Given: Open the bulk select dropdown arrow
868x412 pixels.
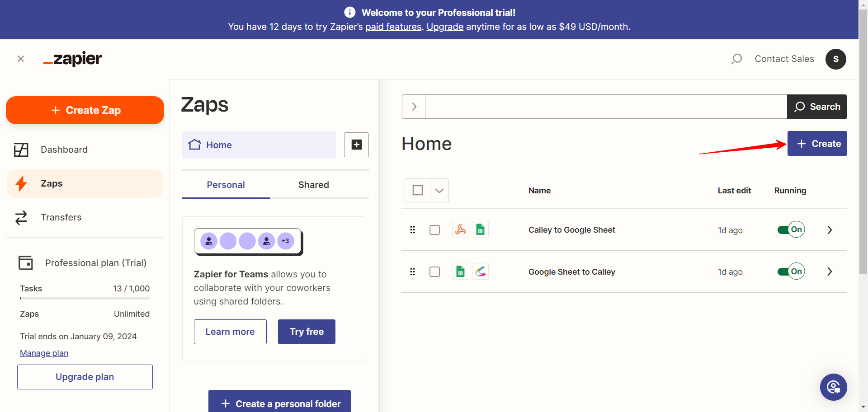Looking at the screenshot, I should pos(439,190).
